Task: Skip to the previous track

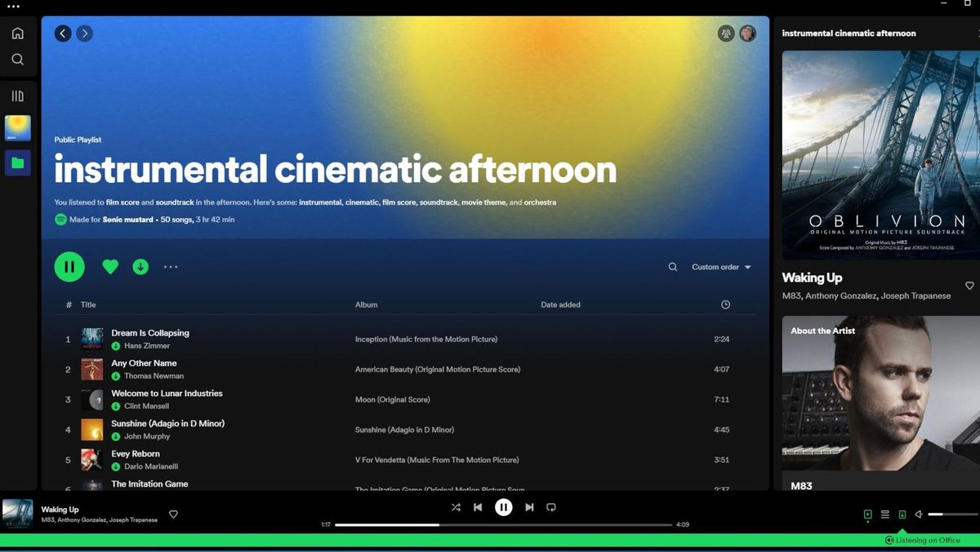Action: pos(478,507)
